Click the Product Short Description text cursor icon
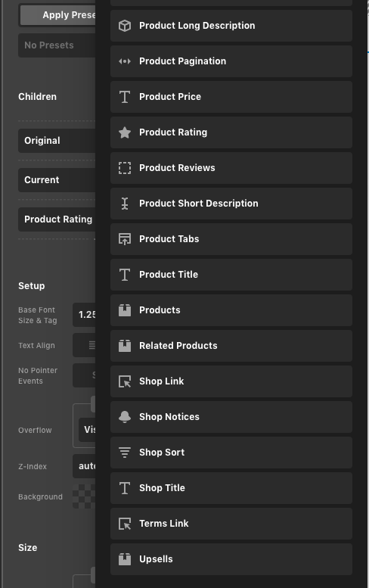This screenshot has width=369, height=588. point(125,204)
